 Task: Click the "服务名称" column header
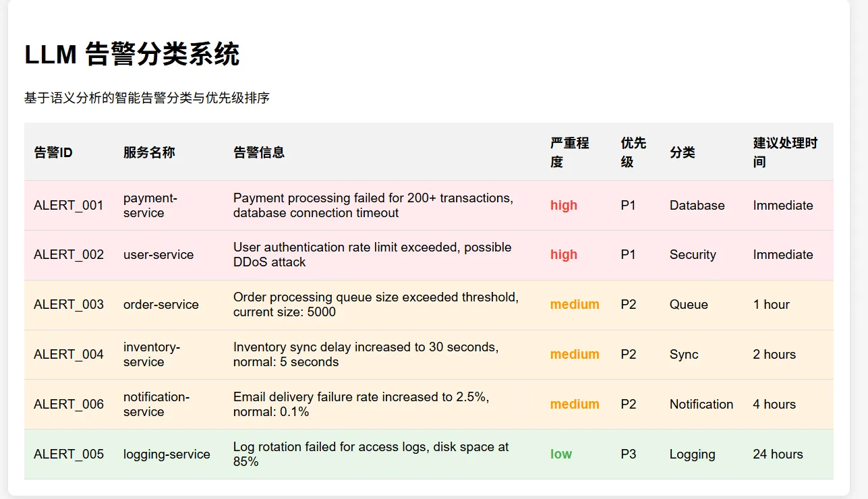[149, 152]
